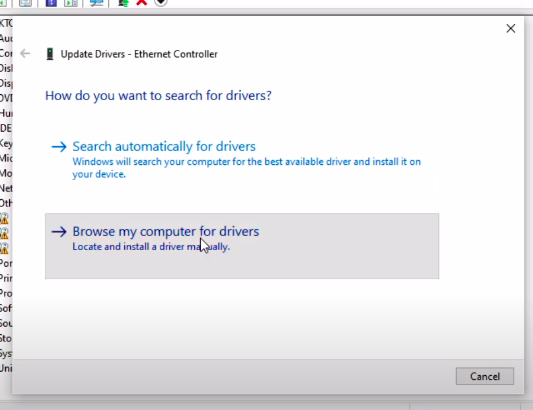Click the scan for hardware changes monitor icon
This screenshot has height=410, width=533.
(96, 3)
